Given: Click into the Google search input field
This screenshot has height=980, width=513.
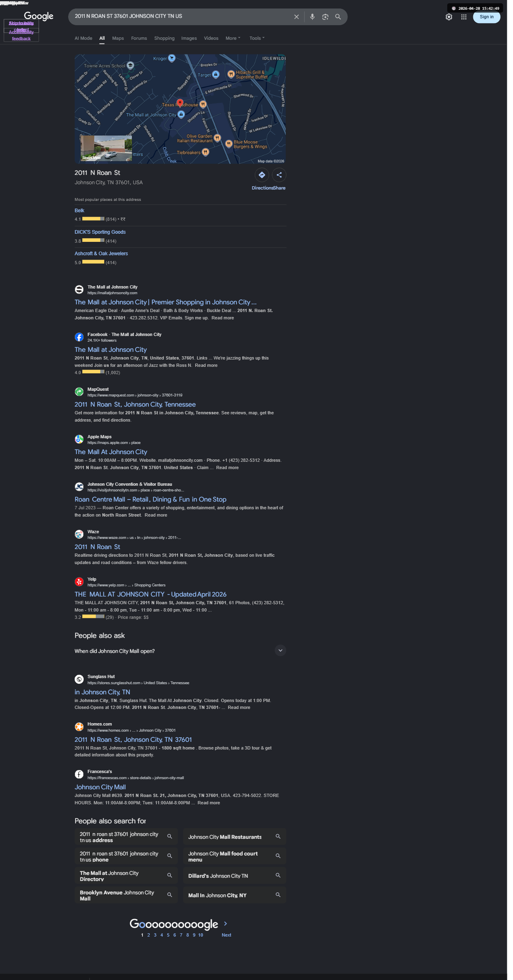Looking at the screenshot, I should coord(181,17).
